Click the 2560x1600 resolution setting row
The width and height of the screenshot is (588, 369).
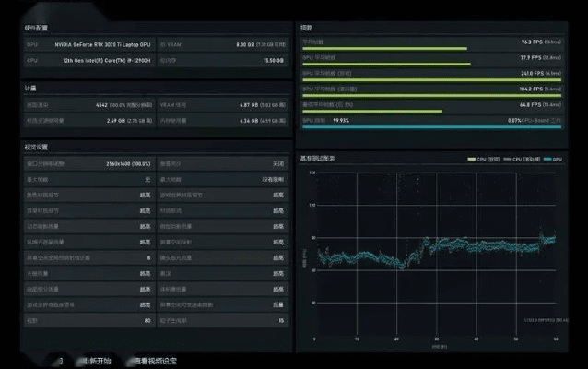89,163
